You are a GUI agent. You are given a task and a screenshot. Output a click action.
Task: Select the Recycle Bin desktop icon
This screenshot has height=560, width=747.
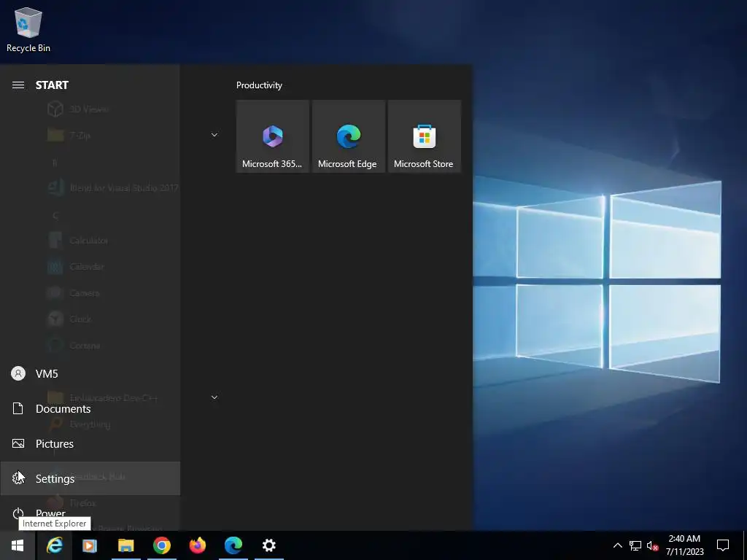28,29
